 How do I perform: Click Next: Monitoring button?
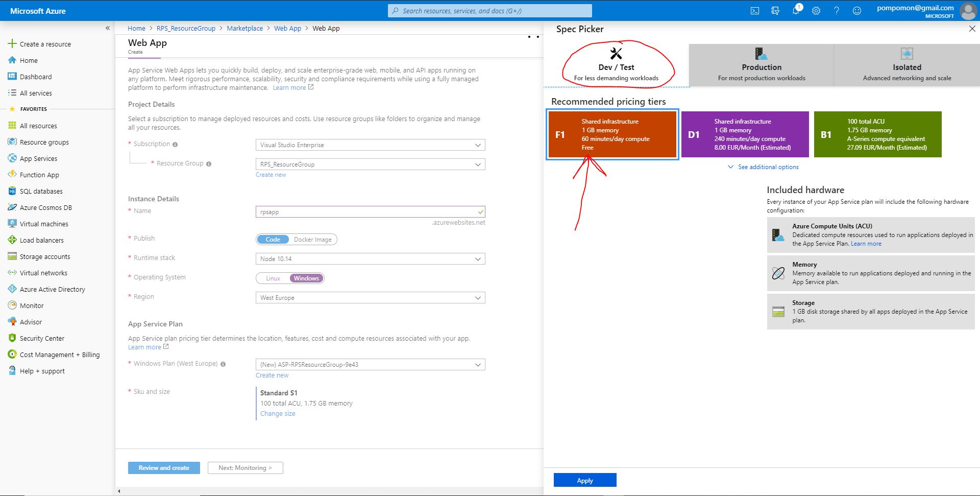click(246, 468)
